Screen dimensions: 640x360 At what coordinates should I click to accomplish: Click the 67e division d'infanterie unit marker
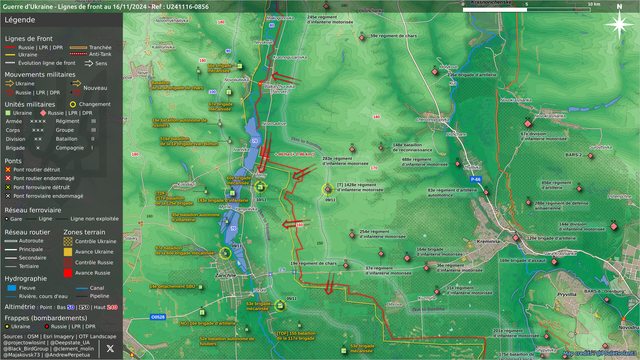(528, 123)
